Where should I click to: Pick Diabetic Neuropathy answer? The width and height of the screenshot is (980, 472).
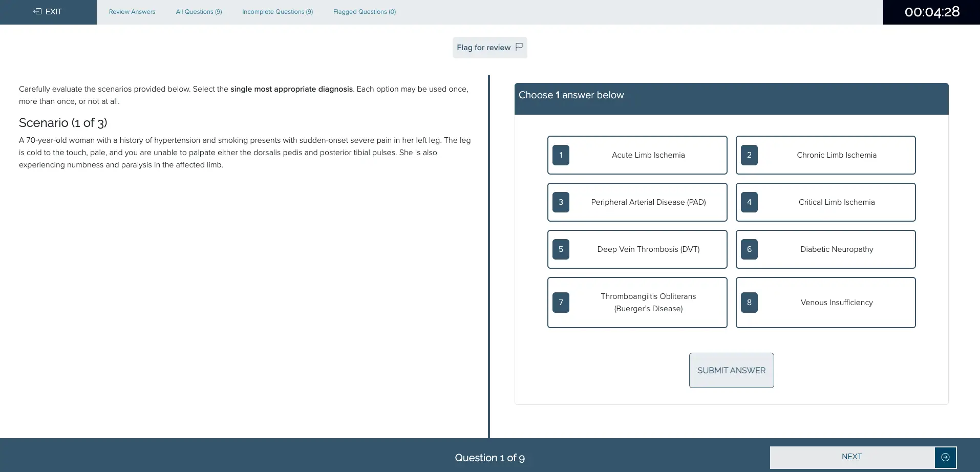coord(825,249)
